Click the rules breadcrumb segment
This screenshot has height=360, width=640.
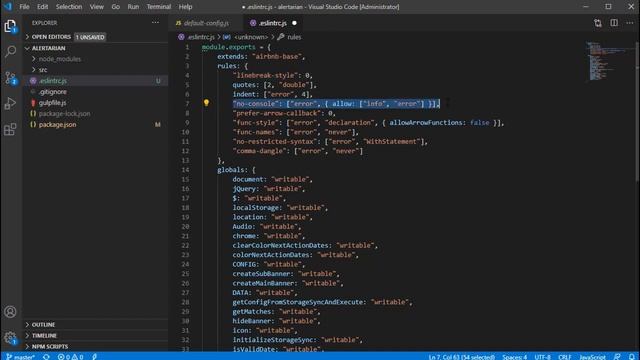[x=294, y=37]
